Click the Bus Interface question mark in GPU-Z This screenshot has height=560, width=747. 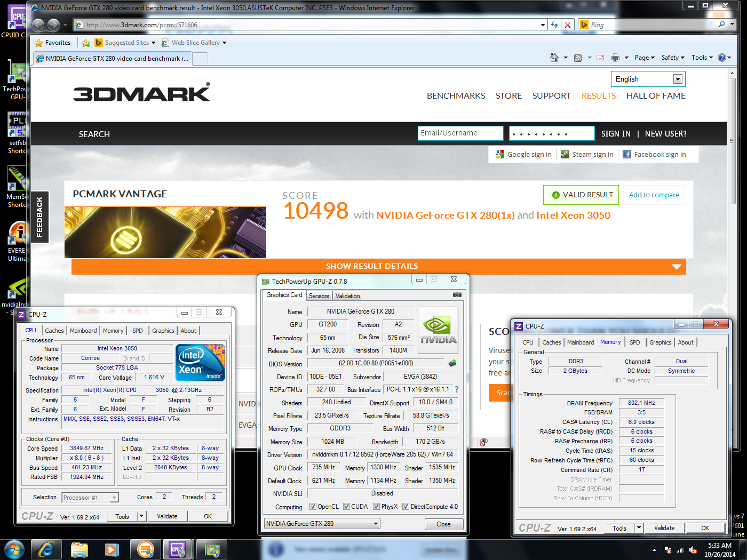click(457, 389)
